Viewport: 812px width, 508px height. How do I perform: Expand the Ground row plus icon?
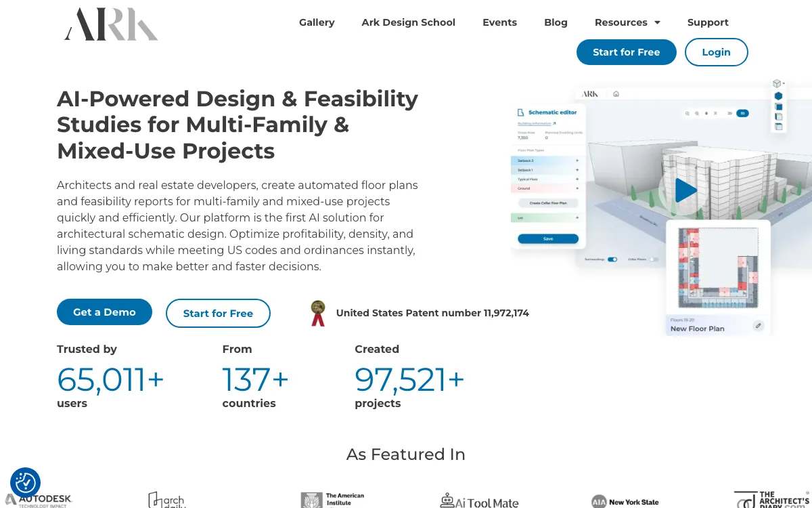point(577,188)
